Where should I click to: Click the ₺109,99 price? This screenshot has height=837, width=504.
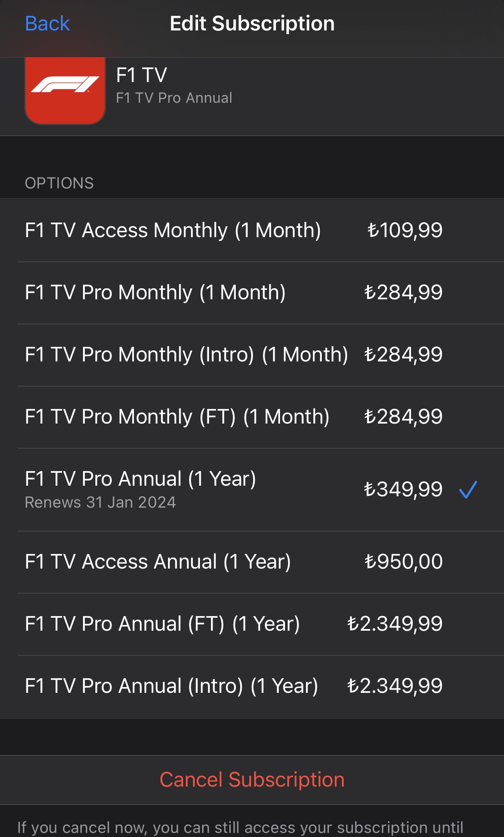[x=405, y=230]
